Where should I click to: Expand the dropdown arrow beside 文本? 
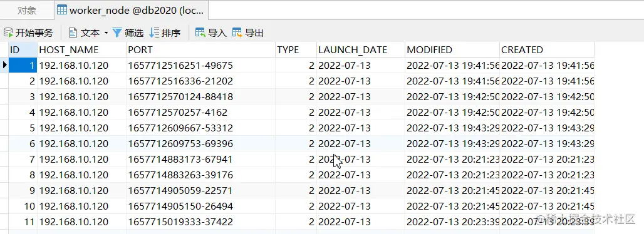click(106, 33)
